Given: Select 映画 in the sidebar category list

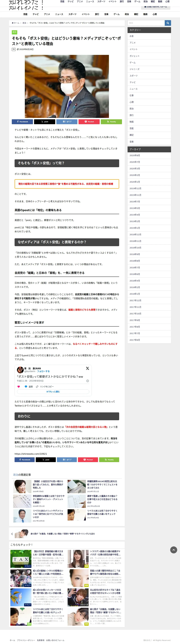Looking at the screenshot, I should [149, 122].
